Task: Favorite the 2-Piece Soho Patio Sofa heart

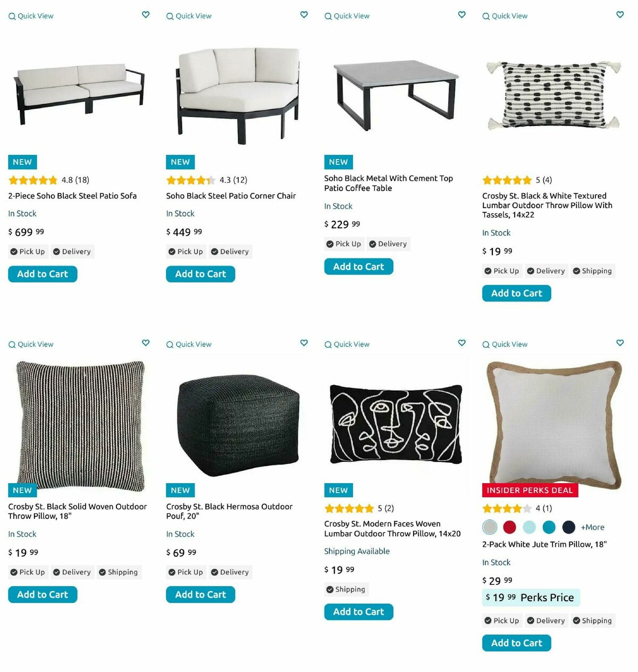Action: [146, 15]
